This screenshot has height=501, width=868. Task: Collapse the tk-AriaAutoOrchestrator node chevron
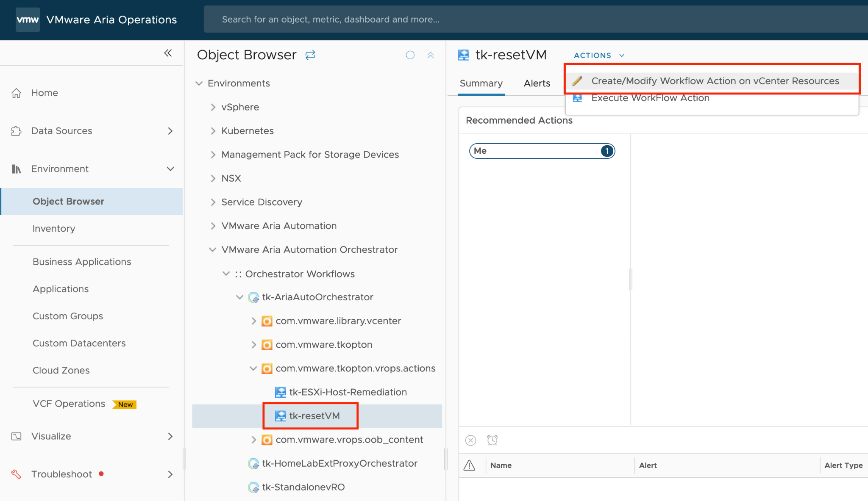240,297
